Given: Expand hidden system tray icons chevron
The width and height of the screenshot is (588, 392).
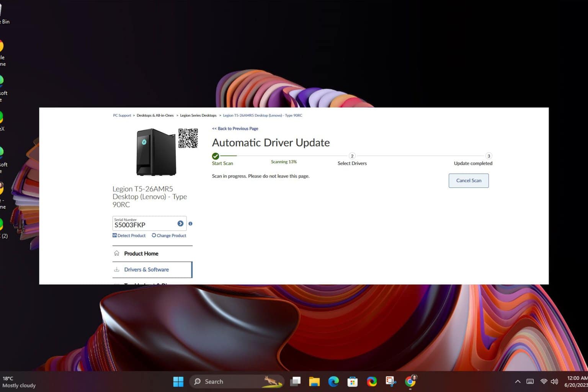Looking at the screenshot, I should point(518,381).
